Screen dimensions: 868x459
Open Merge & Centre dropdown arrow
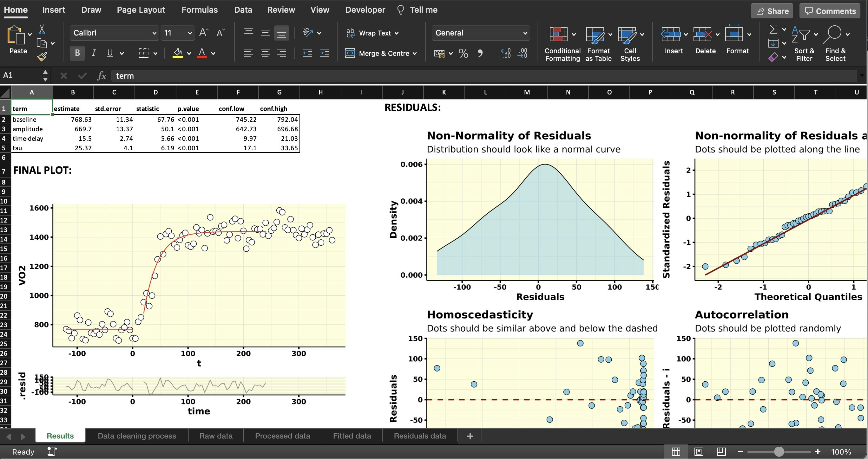(x=414, y=54)
